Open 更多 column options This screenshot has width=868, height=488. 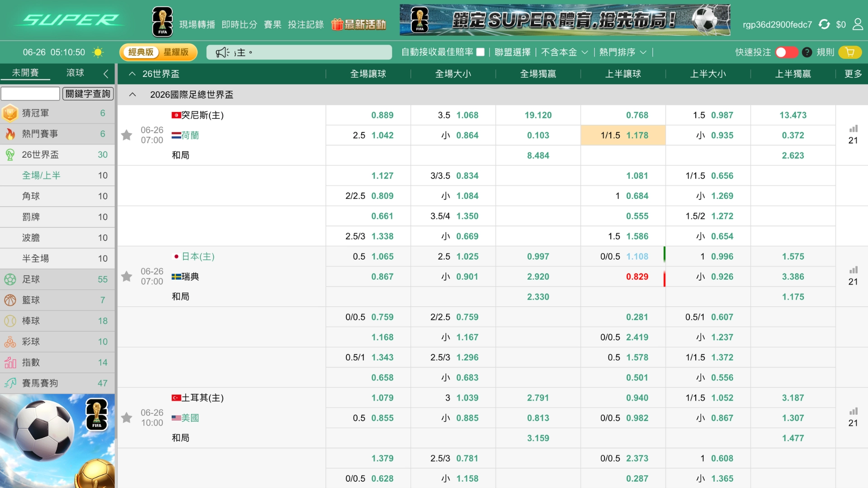(853, 74)
